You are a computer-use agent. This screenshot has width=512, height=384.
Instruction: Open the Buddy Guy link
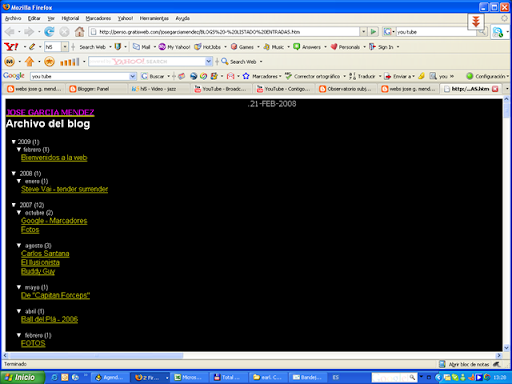tap(38, 271)
